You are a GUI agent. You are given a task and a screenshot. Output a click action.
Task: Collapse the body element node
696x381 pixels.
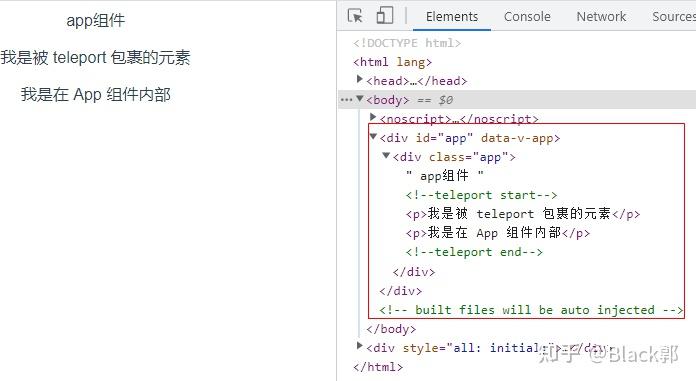click(360, 98)
